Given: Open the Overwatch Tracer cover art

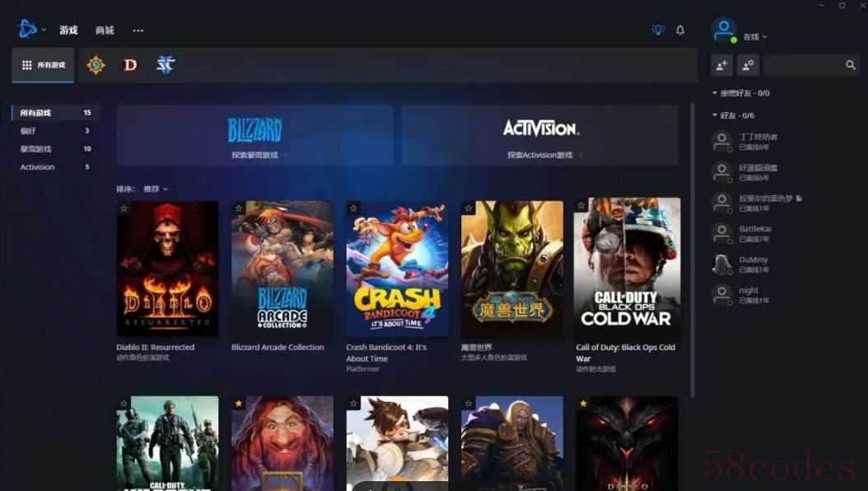Looking at the screenshot, I should [397, 443].
